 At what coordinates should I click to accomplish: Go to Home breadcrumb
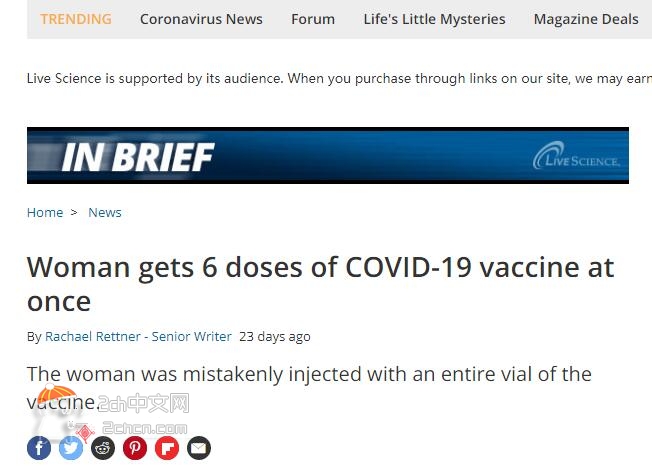coord(45,212)
